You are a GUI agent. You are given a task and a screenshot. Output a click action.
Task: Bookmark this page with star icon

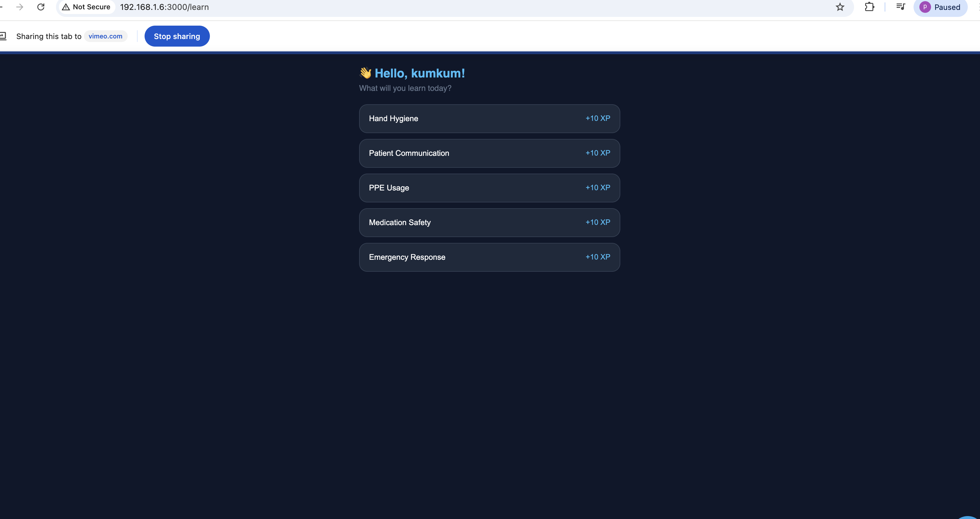tap(840, 7)
